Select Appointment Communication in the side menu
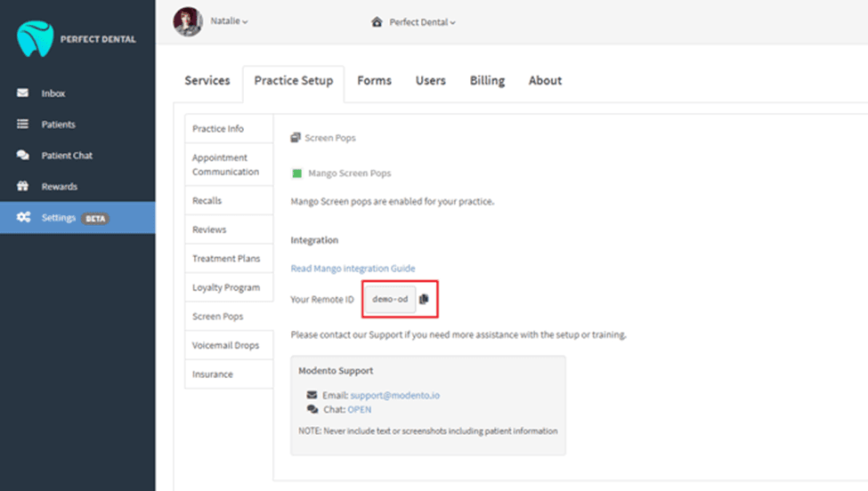This screenshot has height=491, width=868. pyautogui.click(x=229, y=165)
